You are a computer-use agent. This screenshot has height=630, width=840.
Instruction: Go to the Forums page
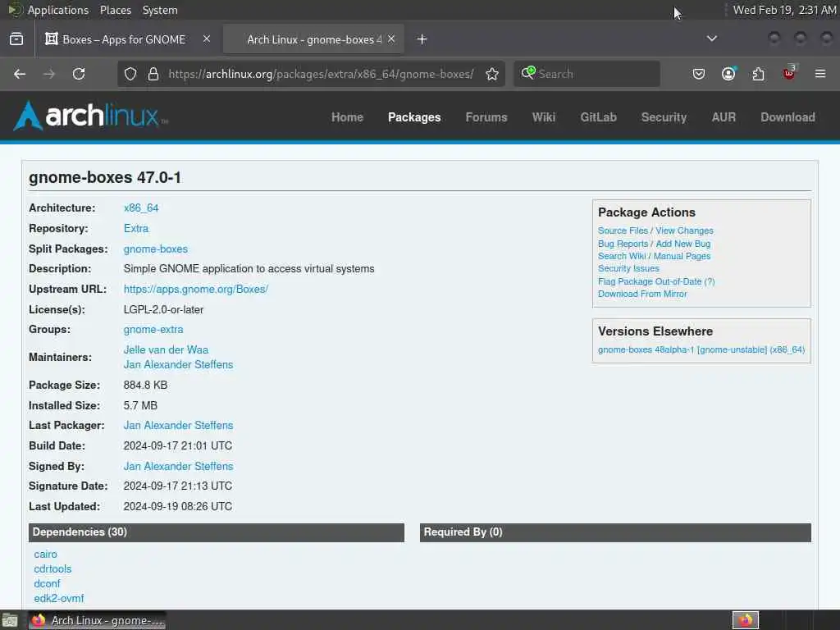point(486,117)
